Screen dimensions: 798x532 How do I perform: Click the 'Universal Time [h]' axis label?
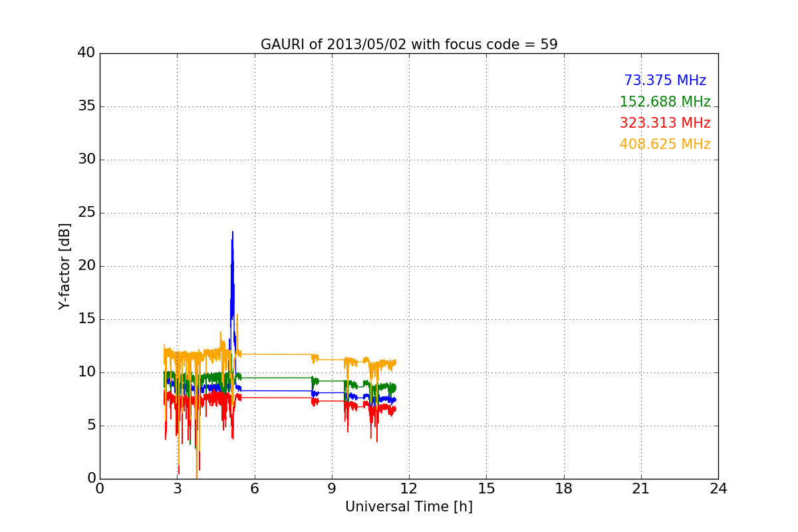click(x=408, y=507)
